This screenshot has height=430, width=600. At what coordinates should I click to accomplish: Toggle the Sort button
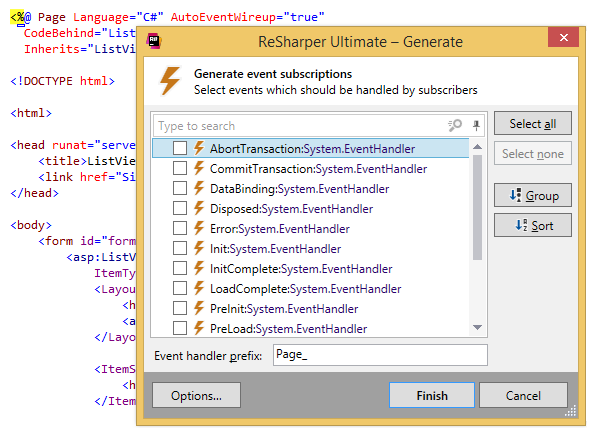[x=533, y=225]
